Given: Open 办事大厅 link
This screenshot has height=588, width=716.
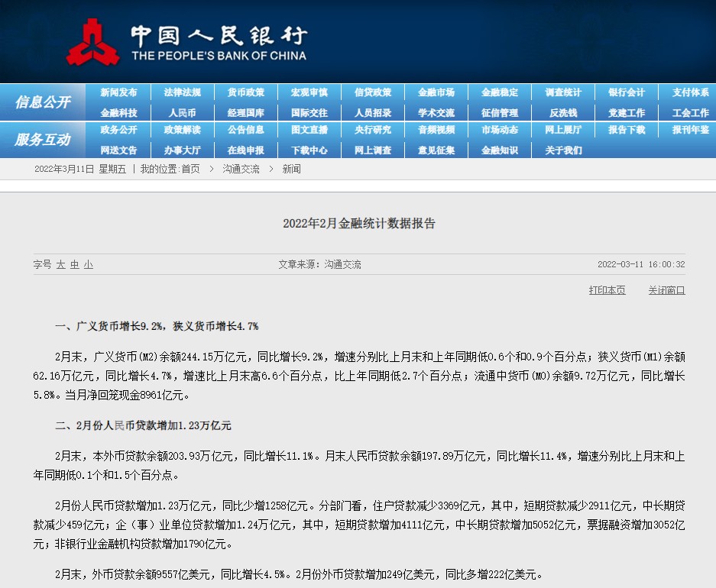Looking at the screenshot, I should coord(182,150).
